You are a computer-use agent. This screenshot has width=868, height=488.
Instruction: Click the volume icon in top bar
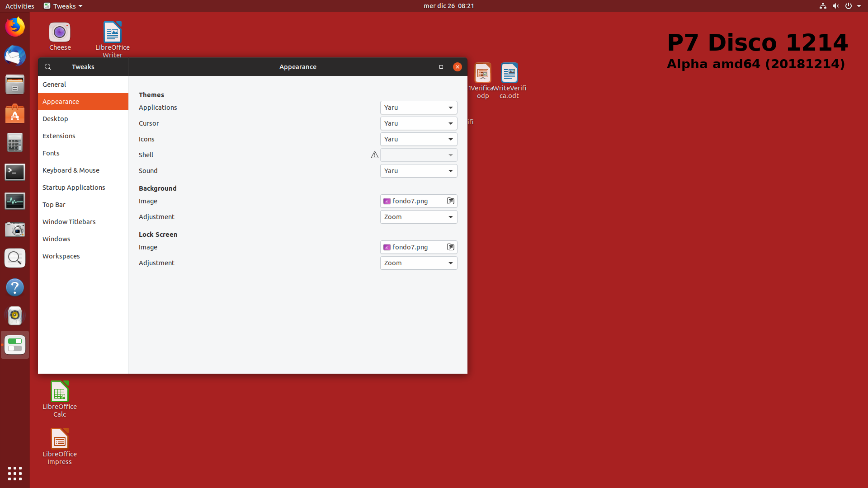coord(835,6)
